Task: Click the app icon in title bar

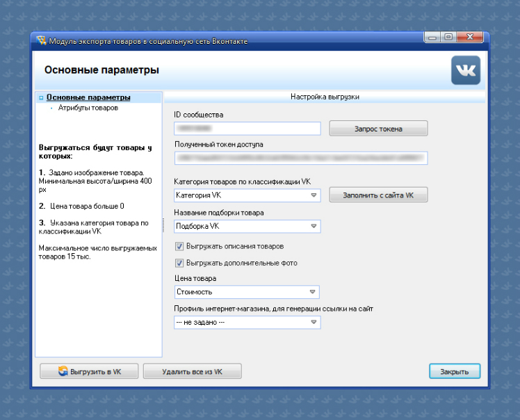Action: coord(42,40)
